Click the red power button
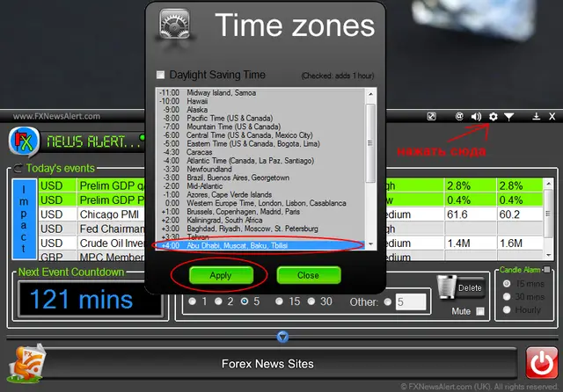The height and width of the screenshot is (392, 563). point(542,363)
